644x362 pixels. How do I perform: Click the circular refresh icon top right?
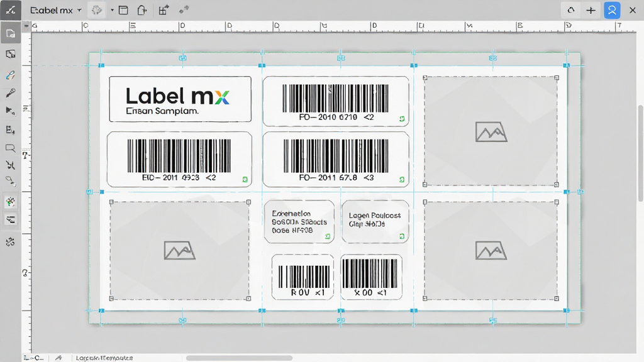point(571,10)
